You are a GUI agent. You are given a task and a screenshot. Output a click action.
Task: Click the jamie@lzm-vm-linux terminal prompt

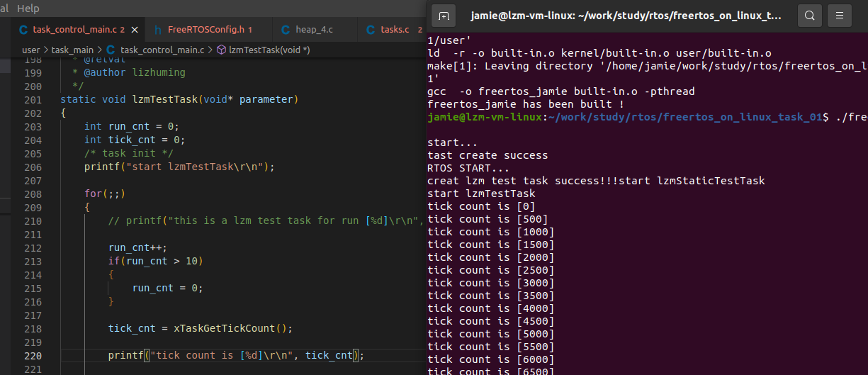click(483, 117)
